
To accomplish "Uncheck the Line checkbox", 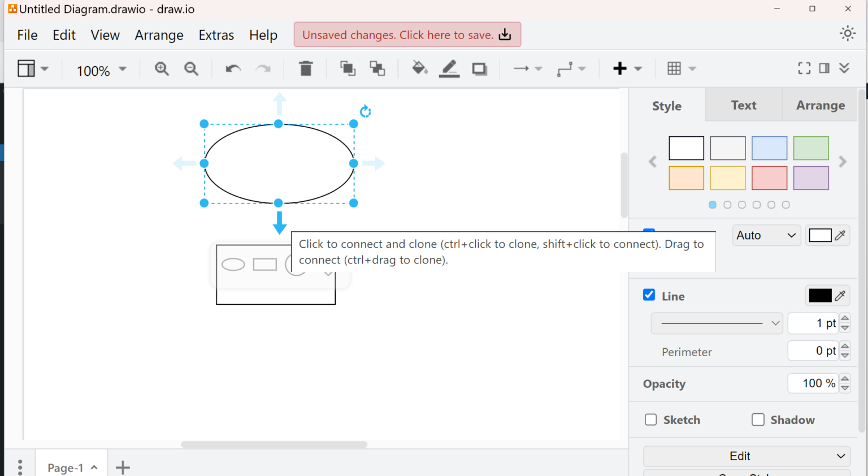I will click(649, 295).
